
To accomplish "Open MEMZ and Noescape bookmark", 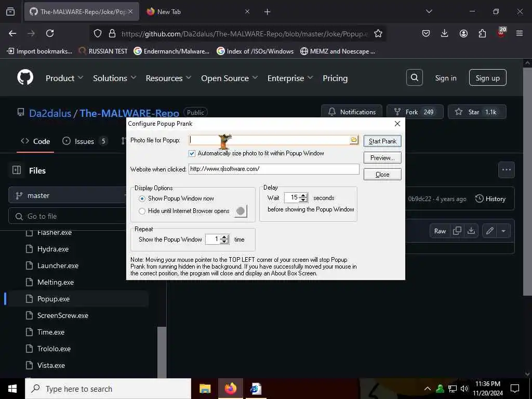I will (x=338, y=51).
